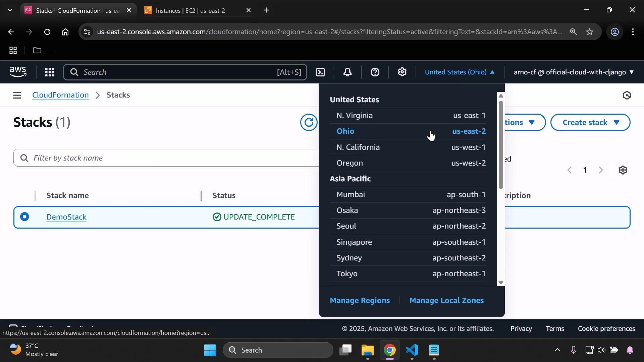Close the EC2 Instances tab
Image resolution: width=644 pixels, height=362 pixels.
(249, 10)
